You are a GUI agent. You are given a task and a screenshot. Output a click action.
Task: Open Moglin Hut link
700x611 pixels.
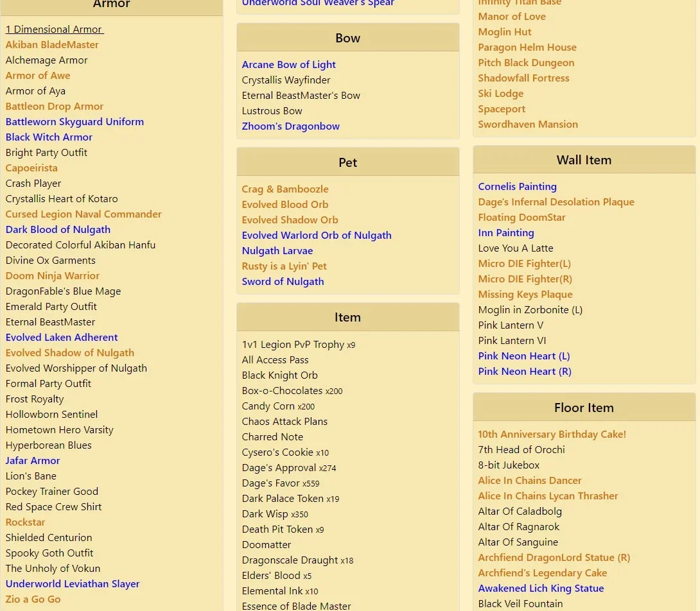point(505,32)
